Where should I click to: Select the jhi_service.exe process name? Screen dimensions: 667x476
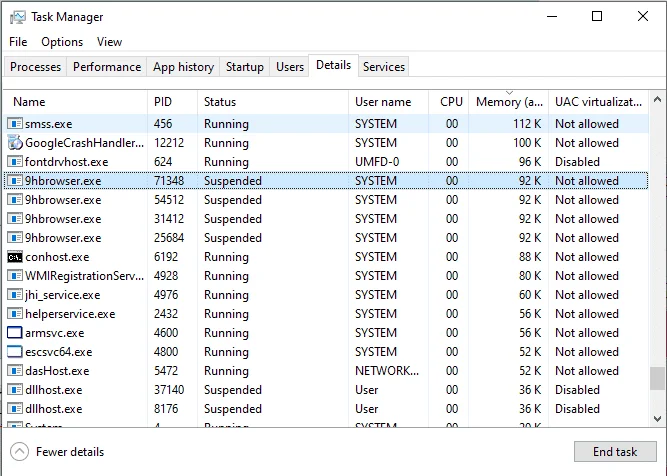pos(63,295)
